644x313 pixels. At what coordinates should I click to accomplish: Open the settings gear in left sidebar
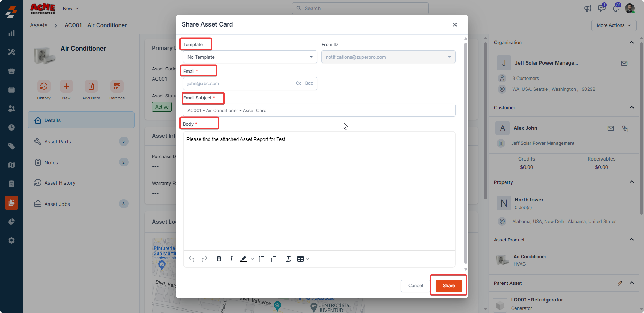click(11, 240)
